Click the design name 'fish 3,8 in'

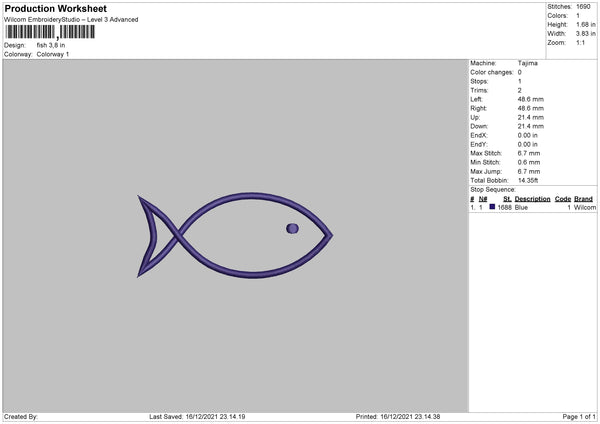coord(51,45)
